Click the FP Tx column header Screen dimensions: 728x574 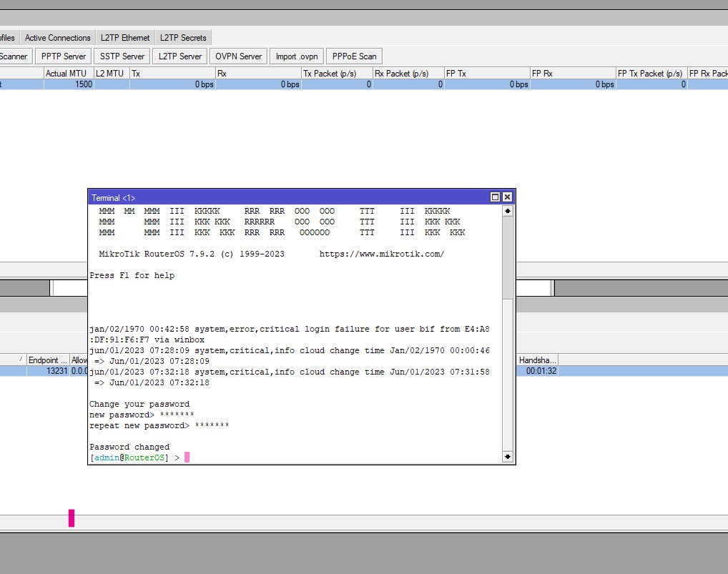[x=487, y=74]
